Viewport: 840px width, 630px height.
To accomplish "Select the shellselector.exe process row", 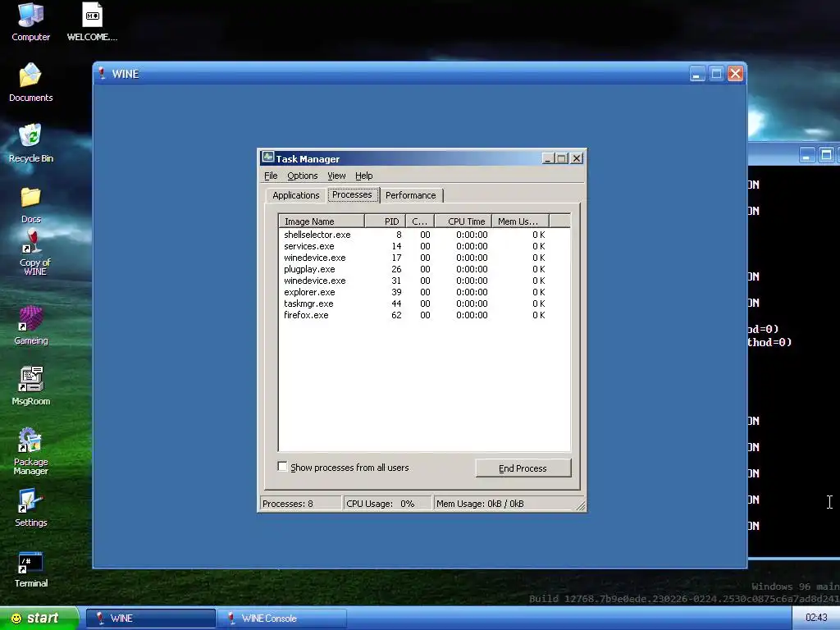I will pos(424,235).
